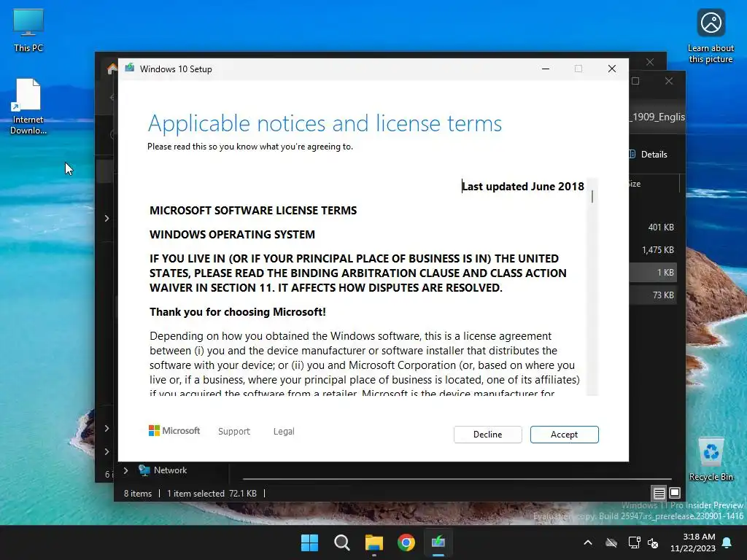The width and height of the screenshot is (747, 560).
Task: Click the home icon in rear Explorer tab
Action: (x=112, y=69)
